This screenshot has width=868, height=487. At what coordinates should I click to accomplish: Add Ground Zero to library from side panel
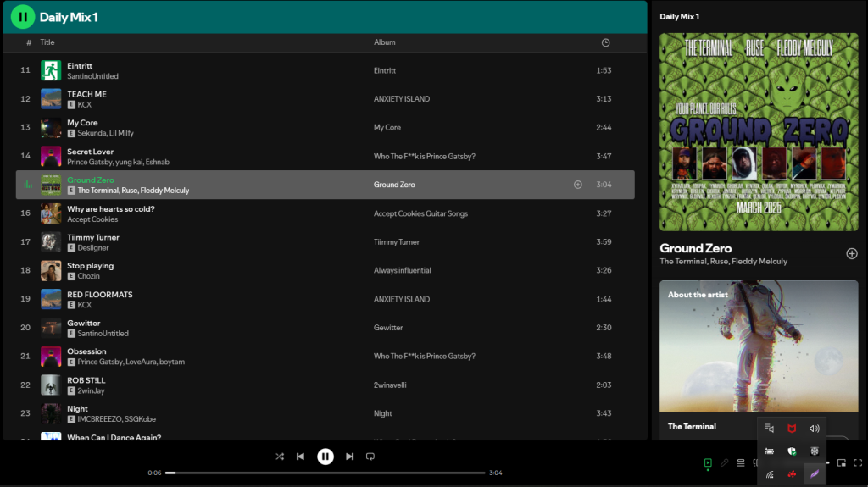coord(852,253)
